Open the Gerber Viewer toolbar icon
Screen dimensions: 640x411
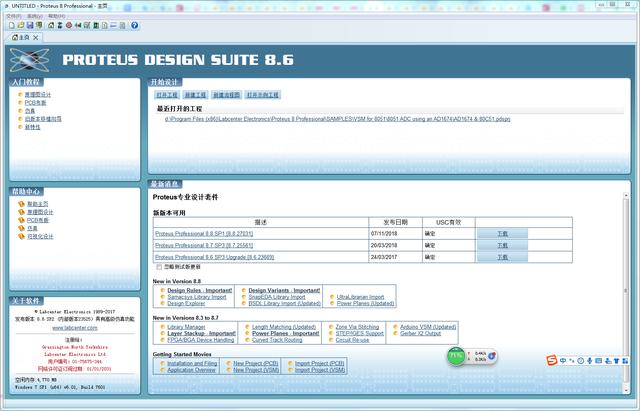coord(87,25)
